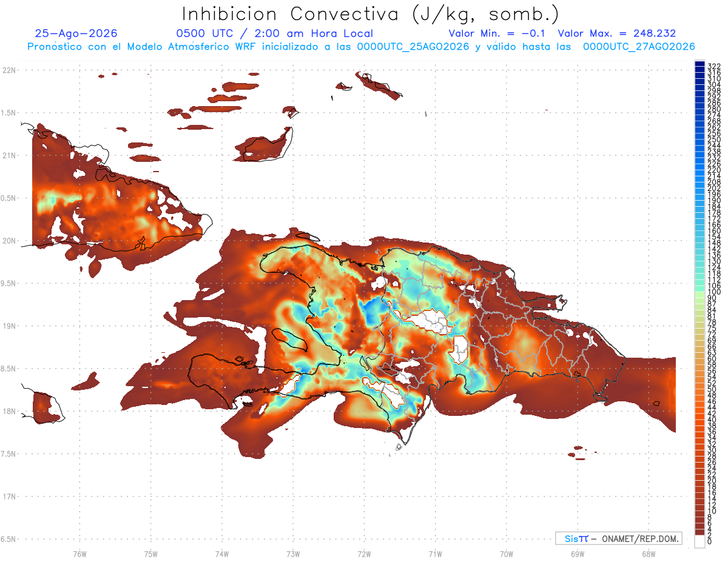Click the '70W' longitude label

click(507, 554)
